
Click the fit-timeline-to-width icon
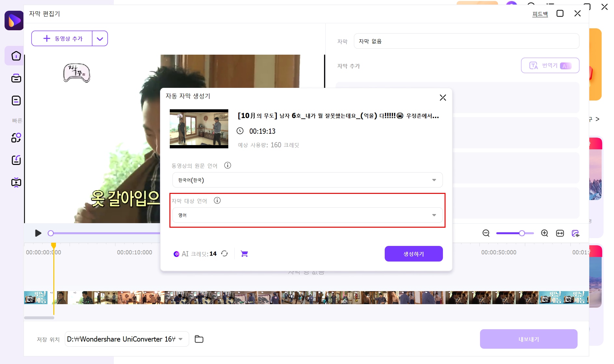coord(560,233)
